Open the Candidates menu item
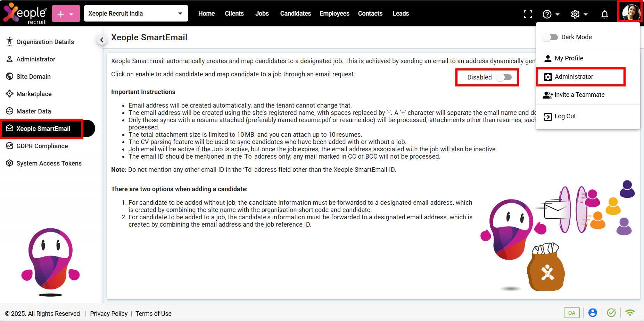 click(x=296, y=14)
